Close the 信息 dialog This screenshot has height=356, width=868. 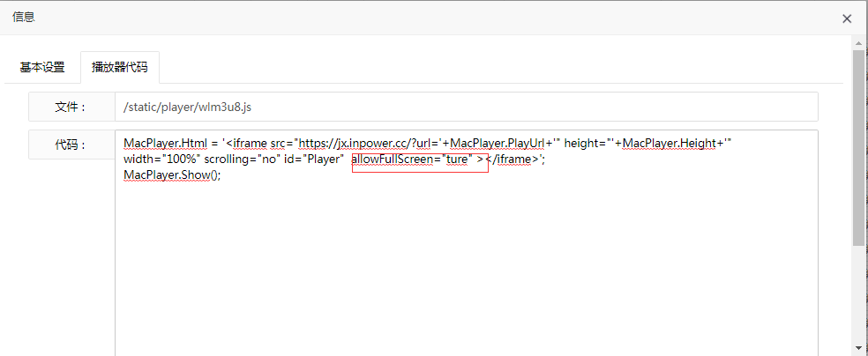click(x=847, y=19)
